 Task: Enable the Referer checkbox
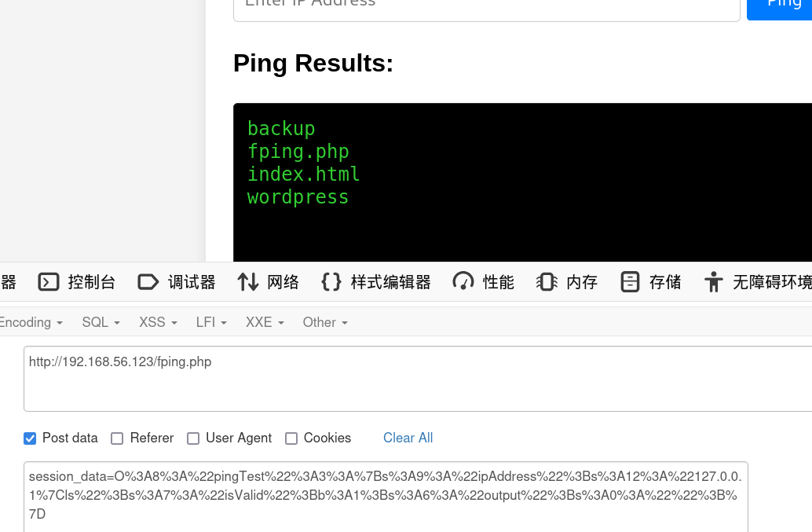(117, 438)
